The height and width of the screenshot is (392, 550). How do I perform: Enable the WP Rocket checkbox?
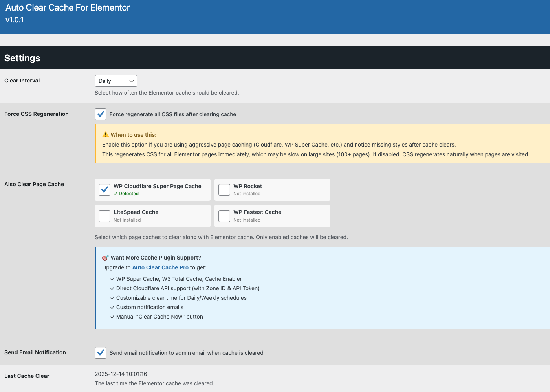224,190
